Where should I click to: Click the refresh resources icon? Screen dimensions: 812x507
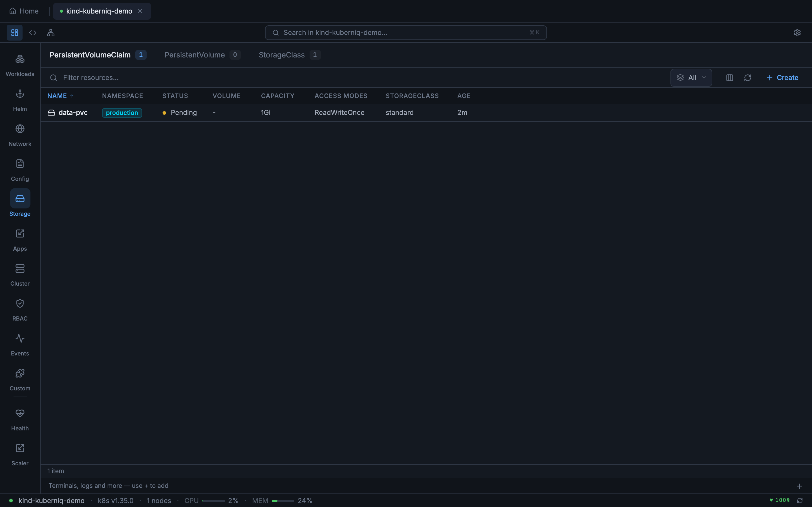click(x=748, y=78)
